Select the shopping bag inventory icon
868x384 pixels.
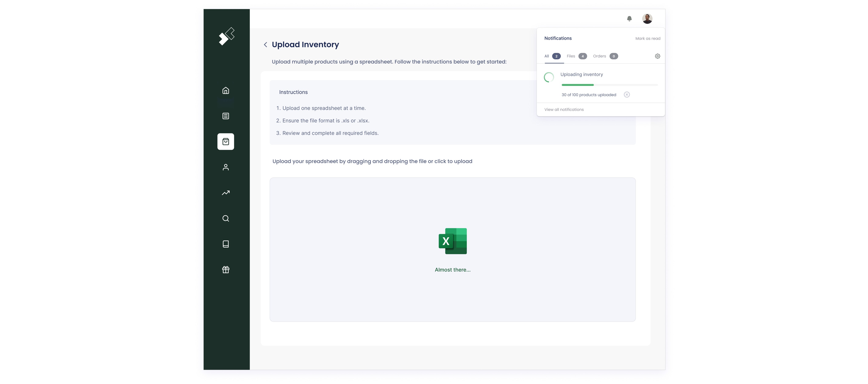point(225,142)
